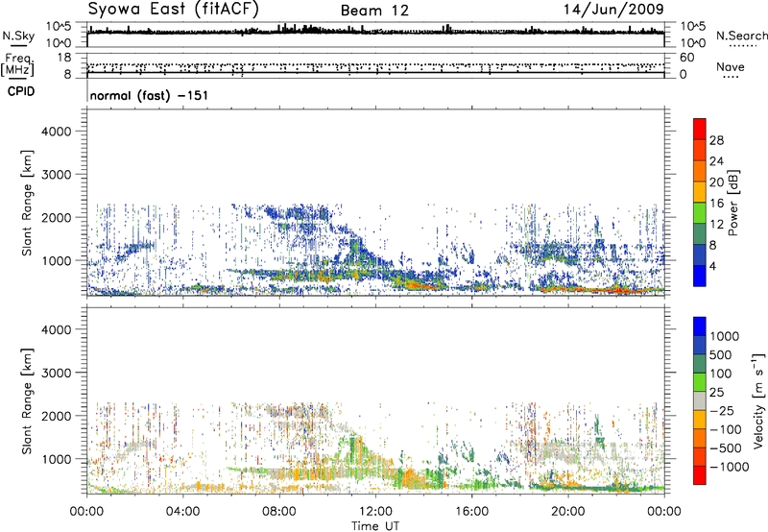Click the 'Freq. [MHz]' axis label
This screenshot has height=532, width=768.
pos(17,65)
